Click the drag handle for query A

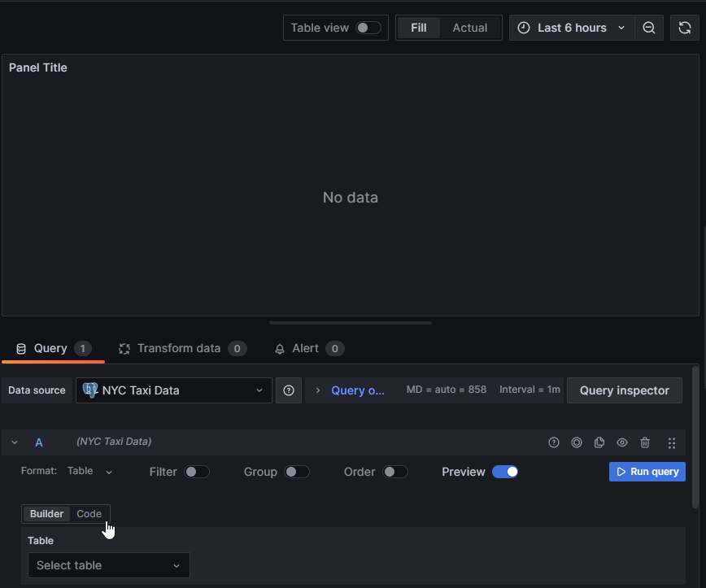coord(672,442)
